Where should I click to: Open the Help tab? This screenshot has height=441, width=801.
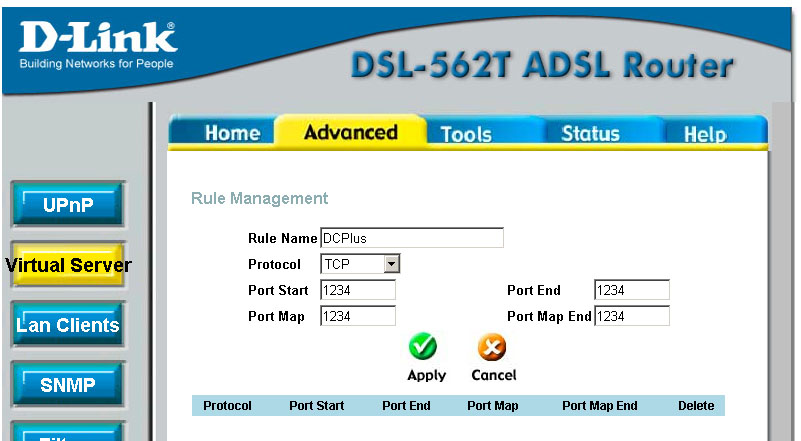(x=704, y=135)
